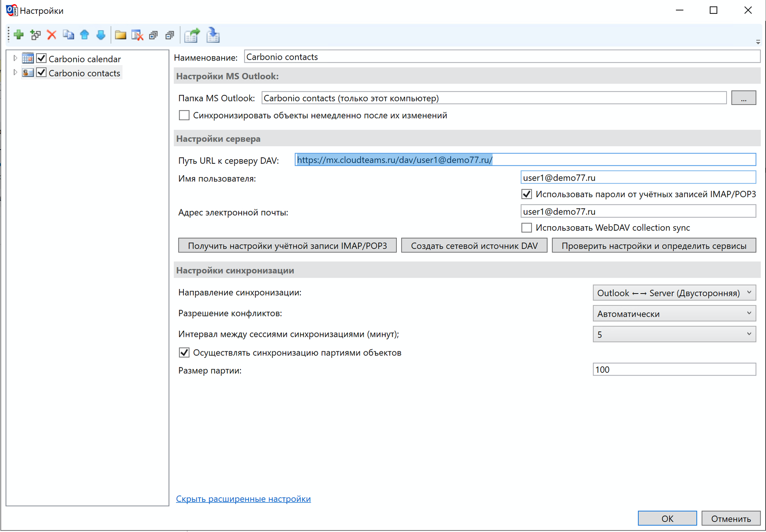Open the sync direction dropdown
The height and width of the screenshot is (532, 766).
[x=674, y=293]
